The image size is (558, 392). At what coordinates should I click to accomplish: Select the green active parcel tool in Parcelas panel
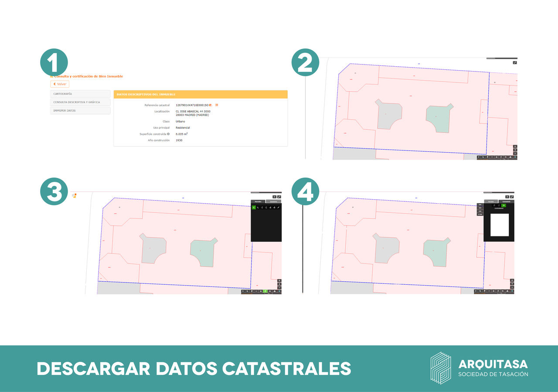click(254, 208)
